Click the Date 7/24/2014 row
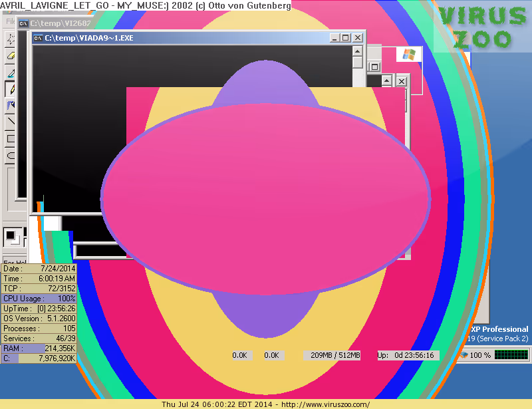 [x=39, y=269]
